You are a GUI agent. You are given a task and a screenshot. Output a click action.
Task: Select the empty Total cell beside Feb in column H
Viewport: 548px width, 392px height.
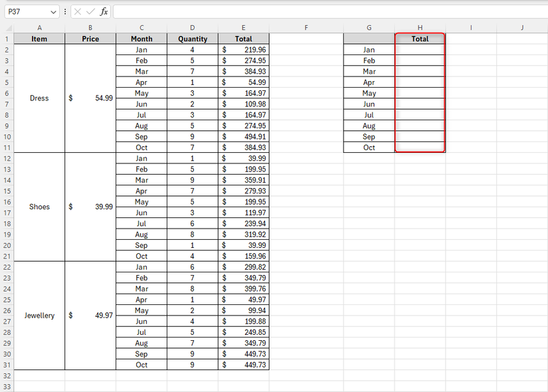(420, 60)
